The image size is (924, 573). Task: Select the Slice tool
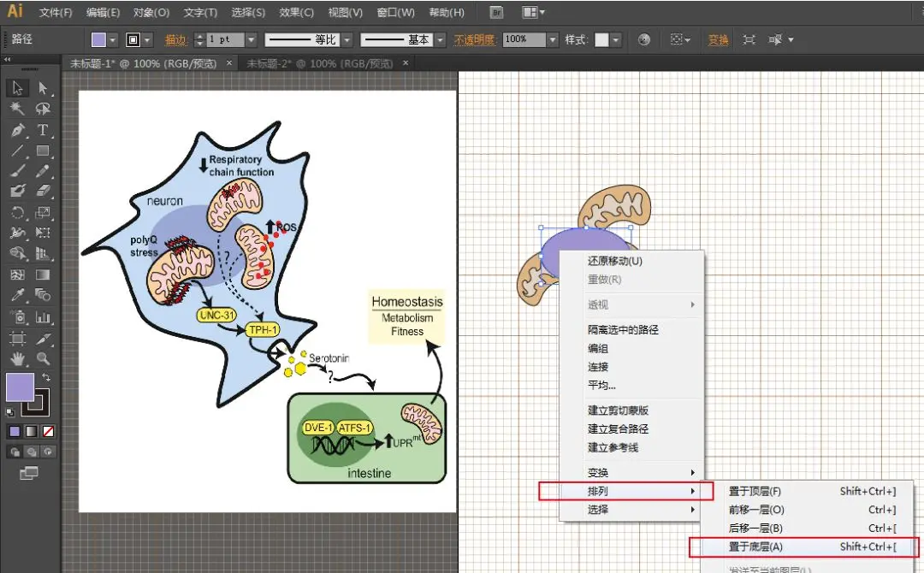(43, 338)
